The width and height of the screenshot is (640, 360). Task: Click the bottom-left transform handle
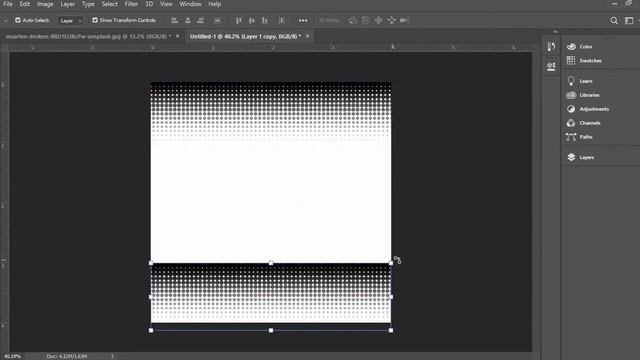click(151, 330)
